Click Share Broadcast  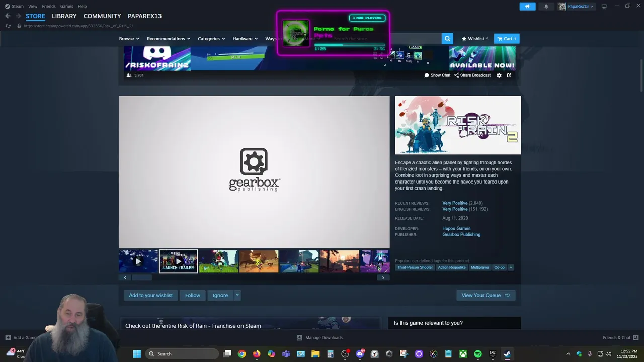[472, 75]
